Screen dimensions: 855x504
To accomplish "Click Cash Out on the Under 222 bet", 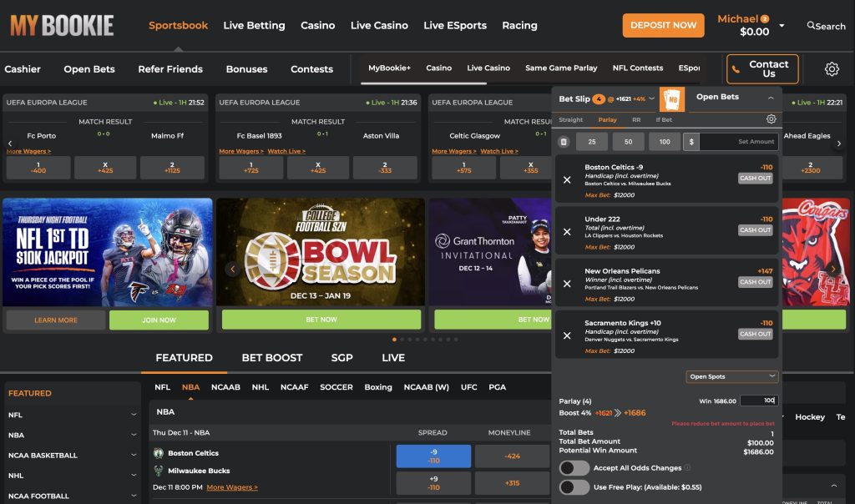I will (755, 229).
